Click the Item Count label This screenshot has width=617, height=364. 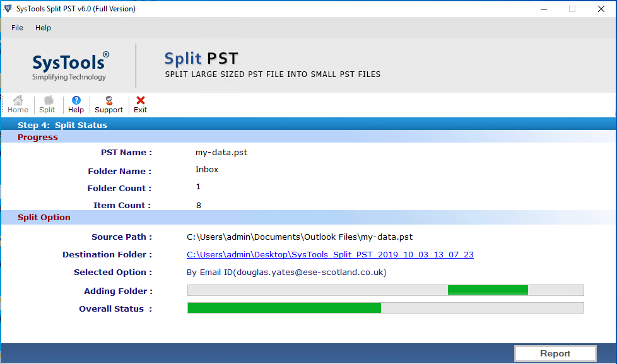click(x=122, y=206)
